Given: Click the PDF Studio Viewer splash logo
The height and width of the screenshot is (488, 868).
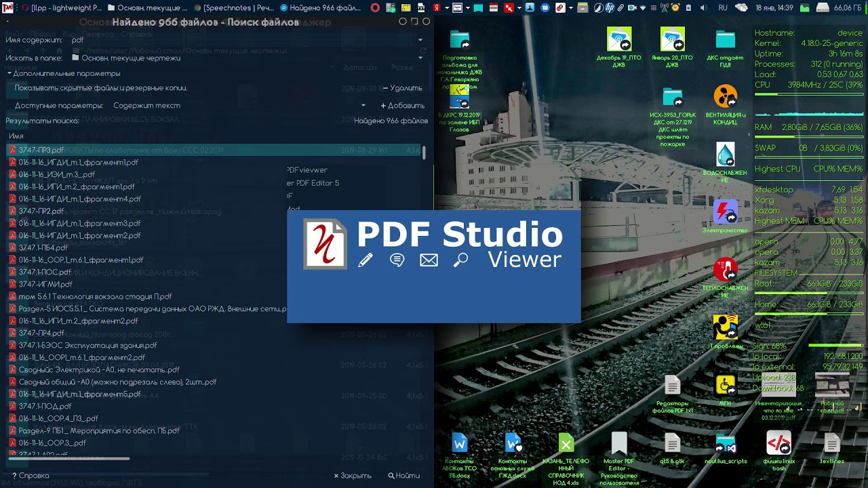Looking at the screenshot, I should click(325, 244).
